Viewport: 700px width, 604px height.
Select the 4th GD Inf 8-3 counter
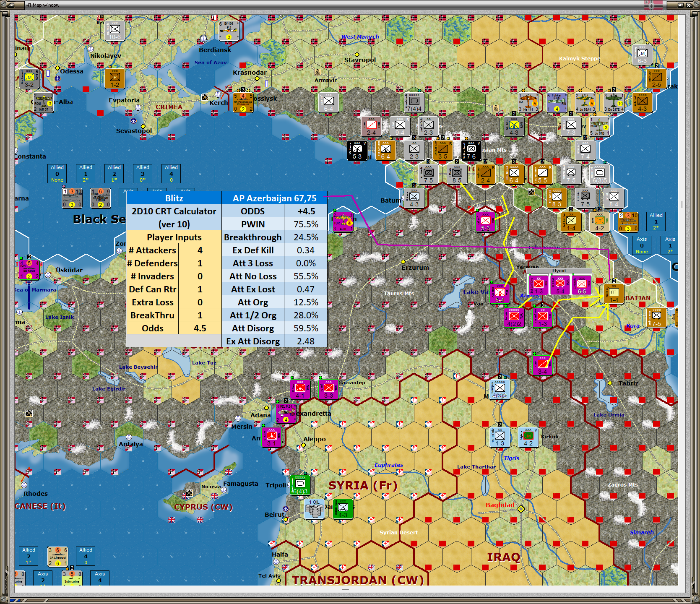pos(557,198)
